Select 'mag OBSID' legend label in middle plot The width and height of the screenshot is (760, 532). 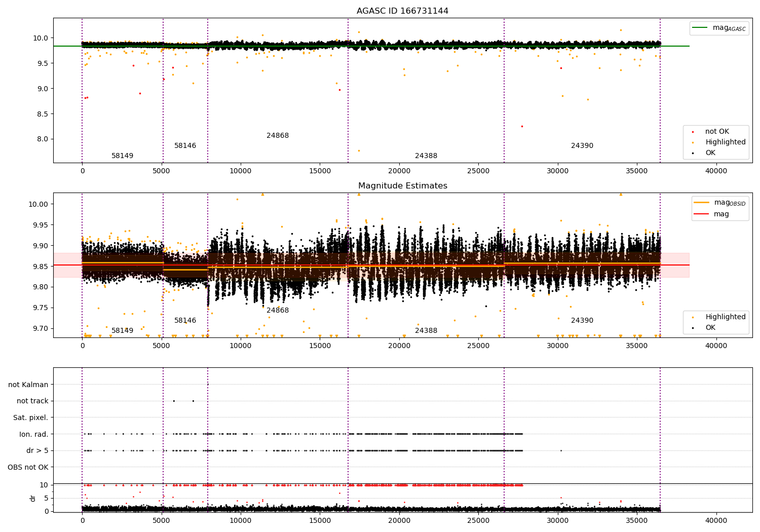(x=730, y=203)
